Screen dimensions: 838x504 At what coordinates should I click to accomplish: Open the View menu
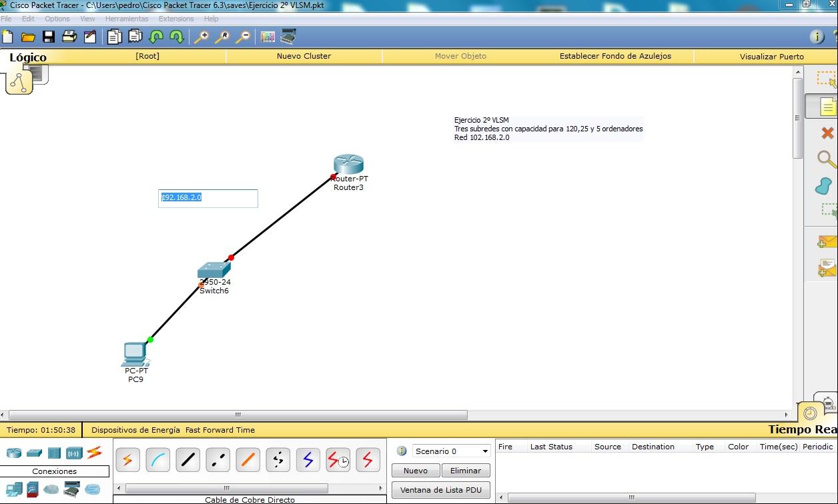(88, 19)
